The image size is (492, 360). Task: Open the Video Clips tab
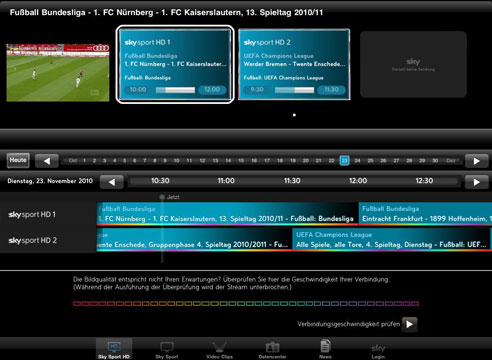(x=219, y=349)
